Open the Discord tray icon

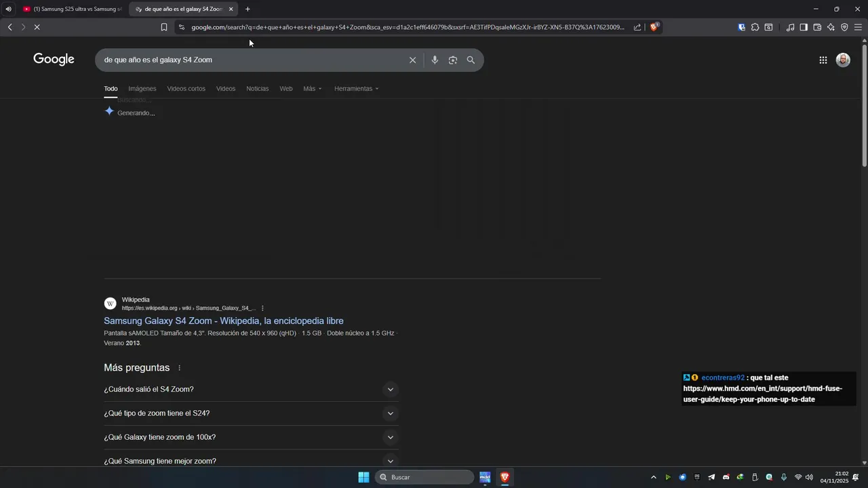click(726, 477)
